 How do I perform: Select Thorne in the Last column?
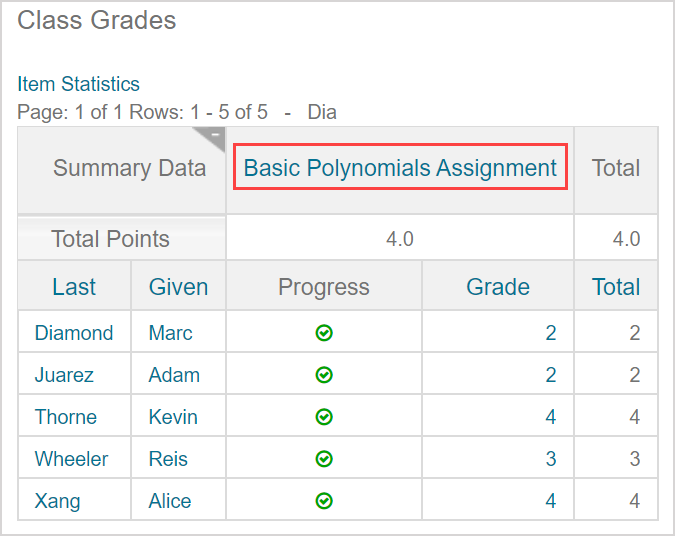pos(66,417)
